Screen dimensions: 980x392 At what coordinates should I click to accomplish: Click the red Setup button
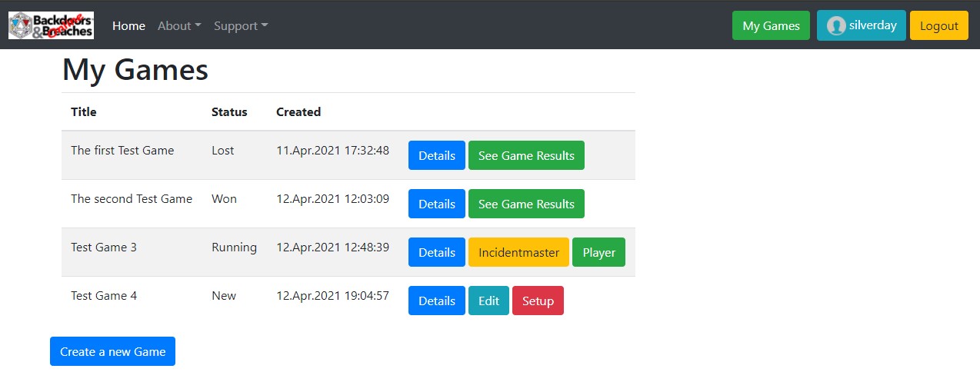coord(538,301)
